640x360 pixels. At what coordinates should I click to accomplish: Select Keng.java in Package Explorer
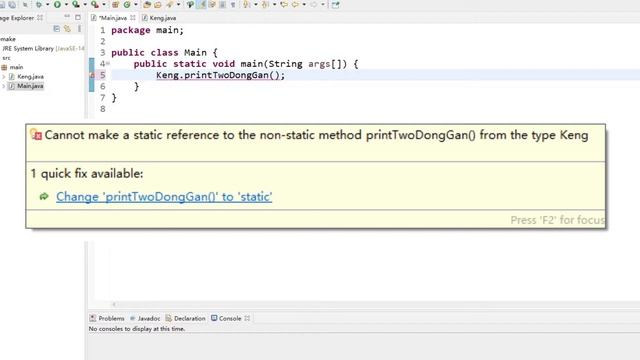[x=27, y=77]
